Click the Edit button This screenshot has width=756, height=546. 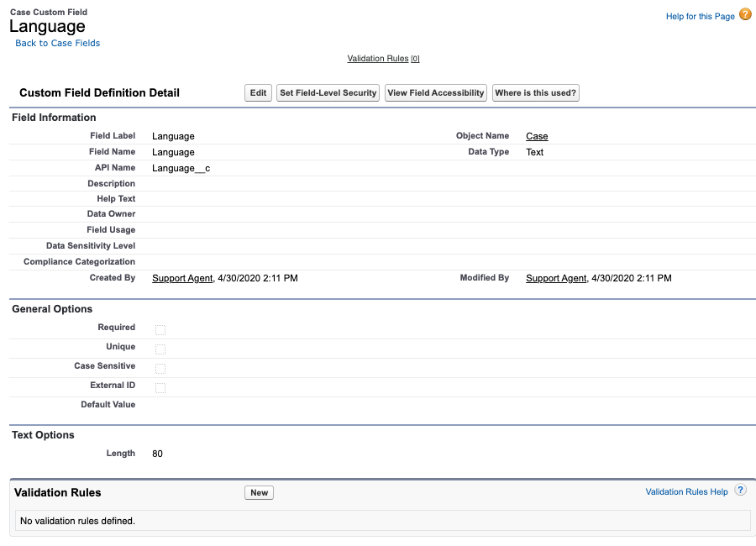click(258, 93)
